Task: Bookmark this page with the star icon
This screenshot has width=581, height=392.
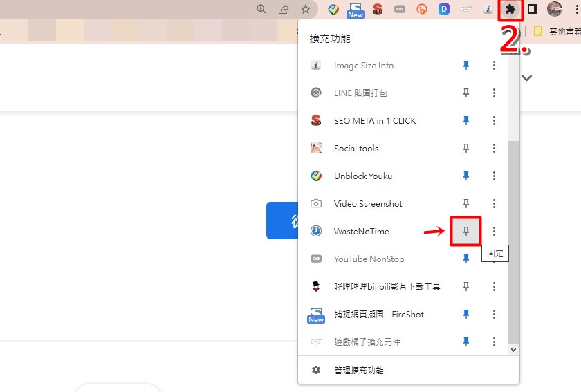Action: [306, 9]
